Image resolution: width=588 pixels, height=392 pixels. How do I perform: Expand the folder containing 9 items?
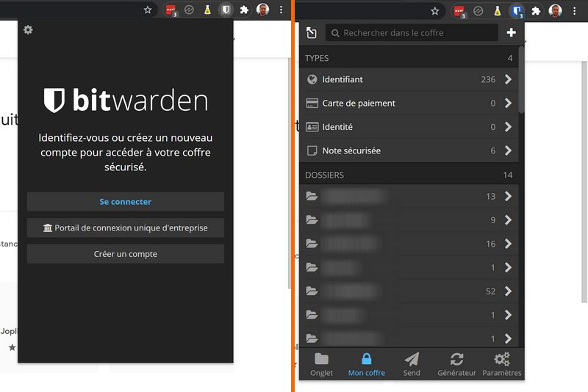[x=508, y=219]
